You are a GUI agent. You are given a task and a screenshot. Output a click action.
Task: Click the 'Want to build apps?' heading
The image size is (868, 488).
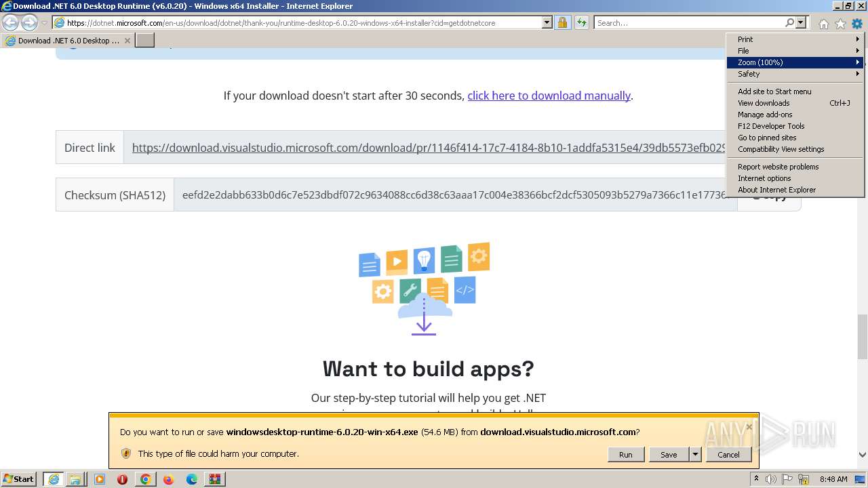pos(429,369)
